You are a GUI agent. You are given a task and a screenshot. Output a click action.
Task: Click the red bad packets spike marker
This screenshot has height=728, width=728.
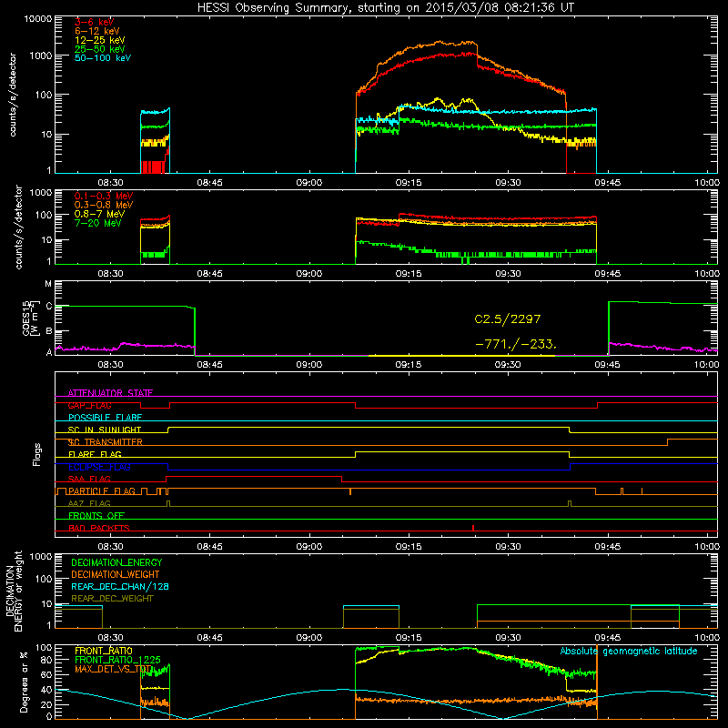(472, 528)
